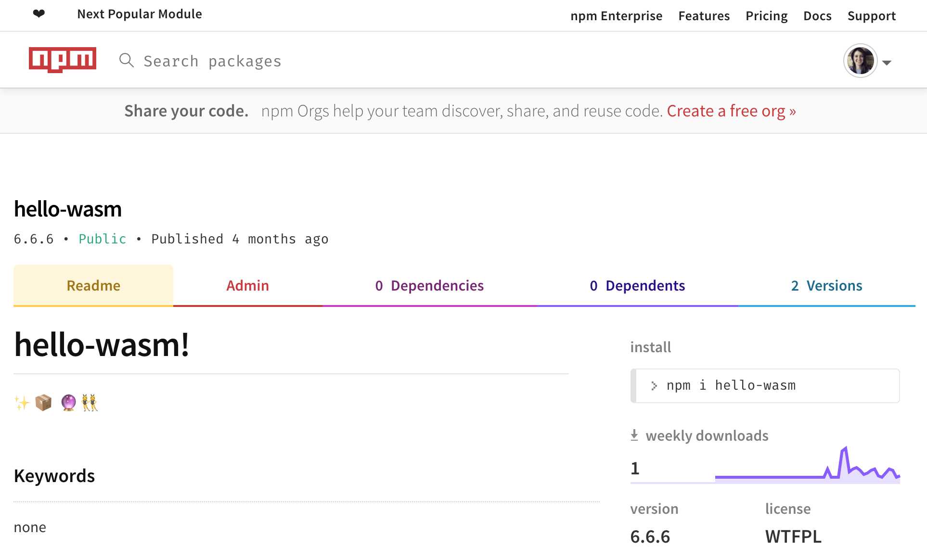Click the hello-wasm! readme heading
Image resolution: width=927 pixels, height=560 pixels.
click(102, 345)
